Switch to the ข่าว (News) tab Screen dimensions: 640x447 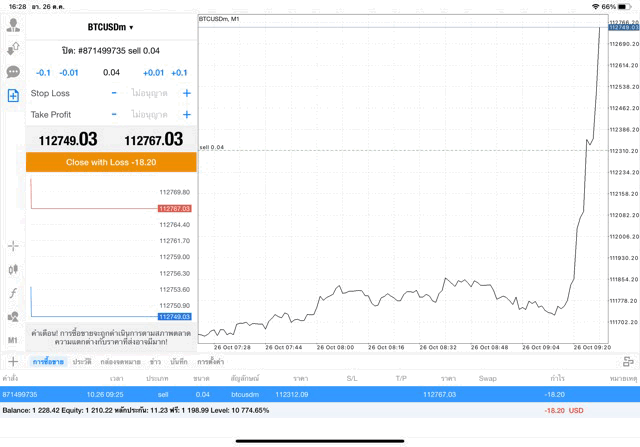point(156,361)
